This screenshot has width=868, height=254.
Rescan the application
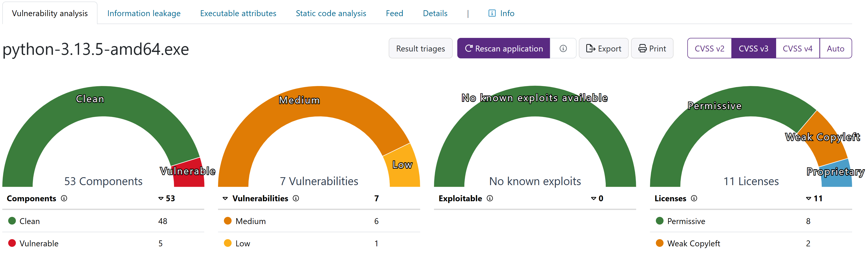pyautogui.click(x=503, y=49)
